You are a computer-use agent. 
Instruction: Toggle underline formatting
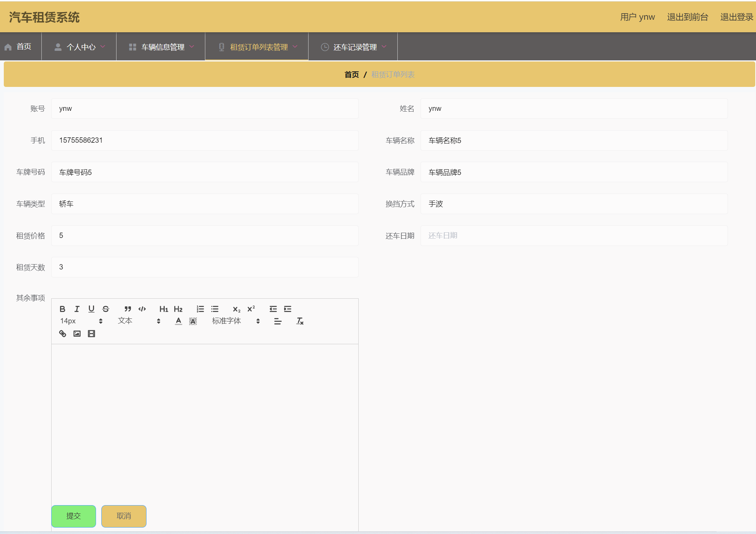click(x=91, y=309)
